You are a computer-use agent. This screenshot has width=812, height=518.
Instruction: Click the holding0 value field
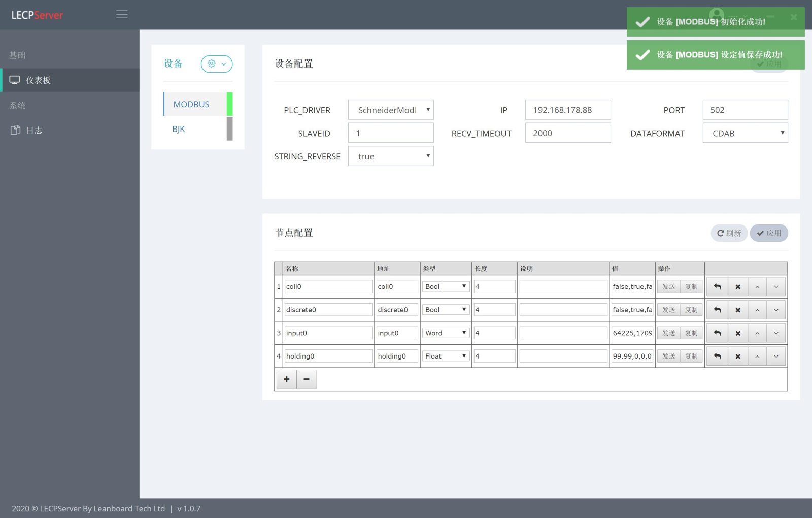point(632,356)
